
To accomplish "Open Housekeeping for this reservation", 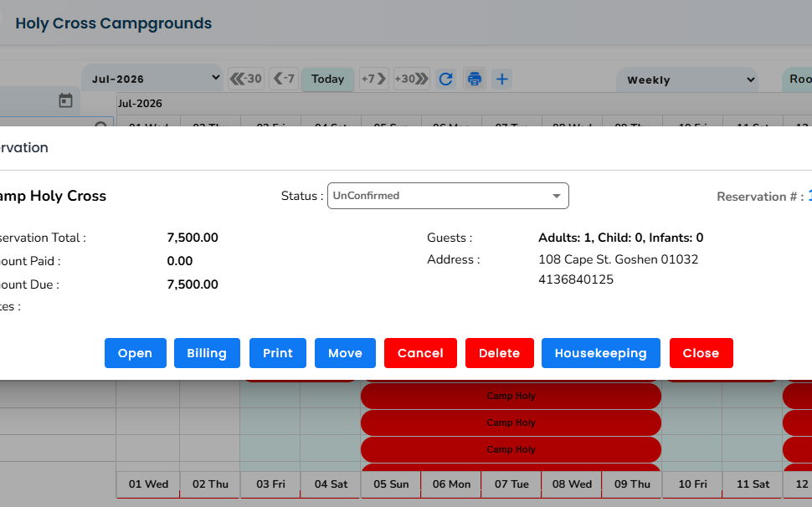I will (601, 353).
